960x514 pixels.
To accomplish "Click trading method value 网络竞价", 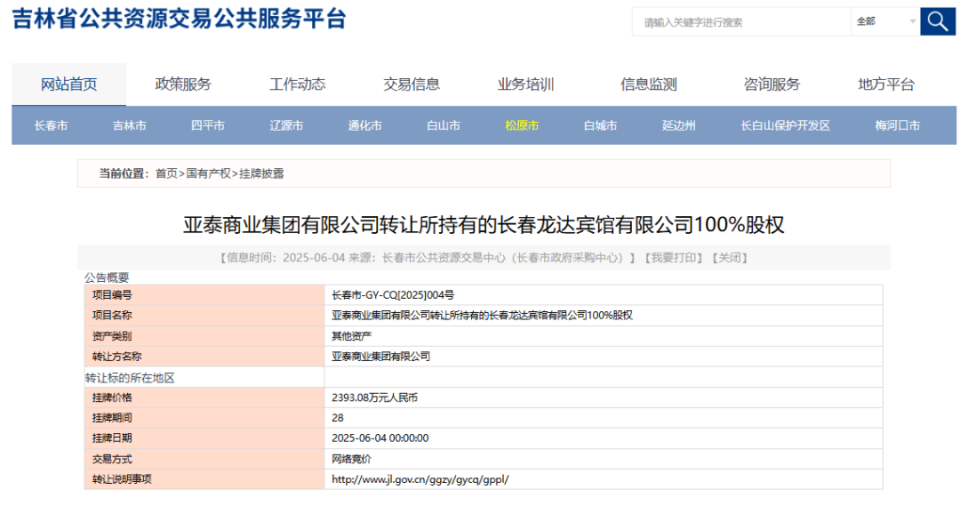I will [x=351, y=459].
